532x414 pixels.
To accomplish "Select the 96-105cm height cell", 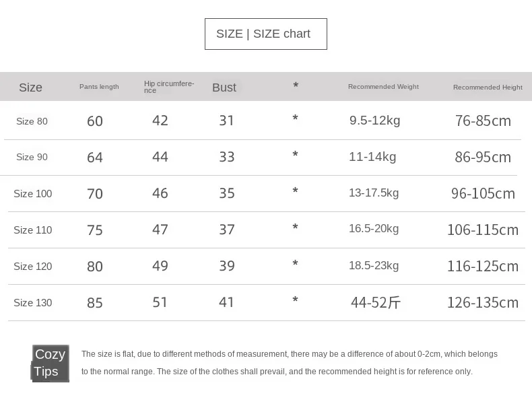I will pos(483,193).
